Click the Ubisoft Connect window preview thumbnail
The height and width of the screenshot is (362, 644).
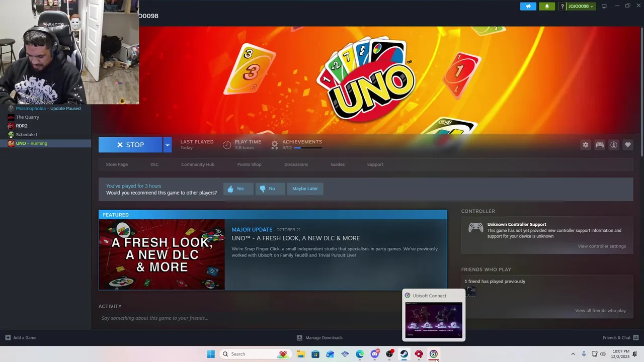click(434, 320)
